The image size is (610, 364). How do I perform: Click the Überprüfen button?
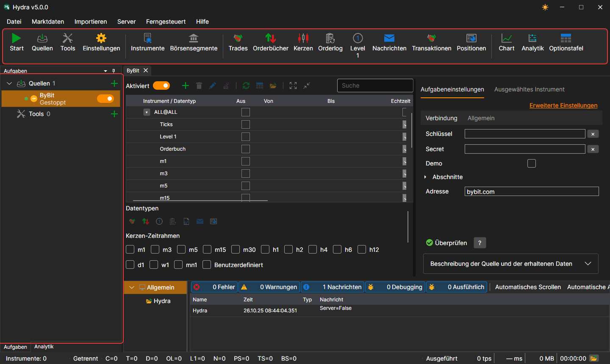(446, 243)
